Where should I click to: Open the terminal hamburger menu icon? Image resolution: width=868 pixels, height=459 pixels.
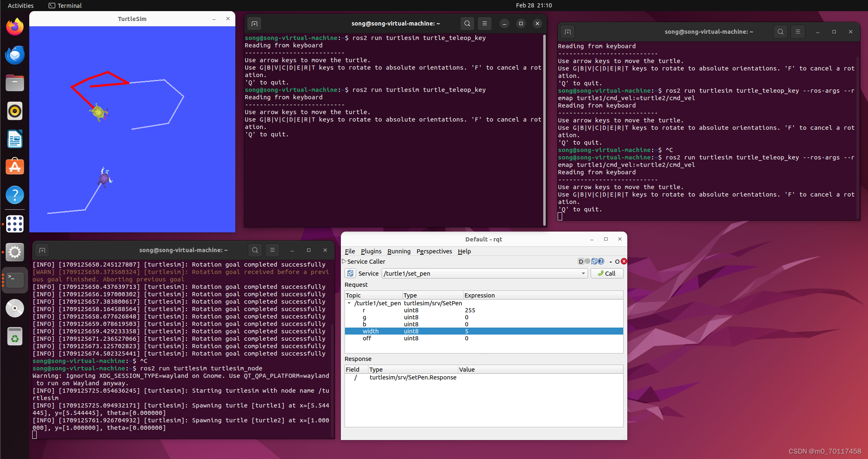point(484,23)
